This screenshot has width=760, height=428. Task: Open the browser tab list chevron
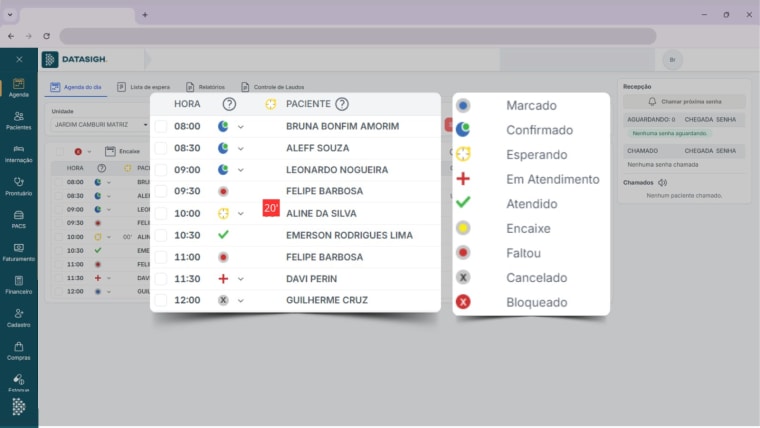[x=10, y=15]
